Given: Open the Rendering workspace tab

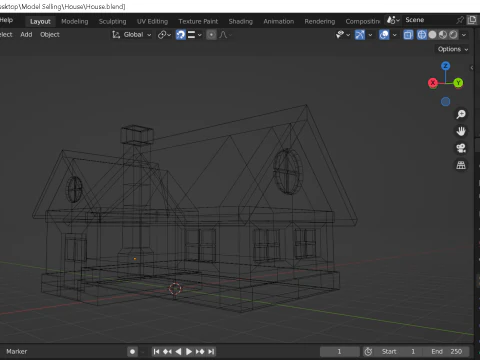Looking at the screenshot, I should click(320, 21).
